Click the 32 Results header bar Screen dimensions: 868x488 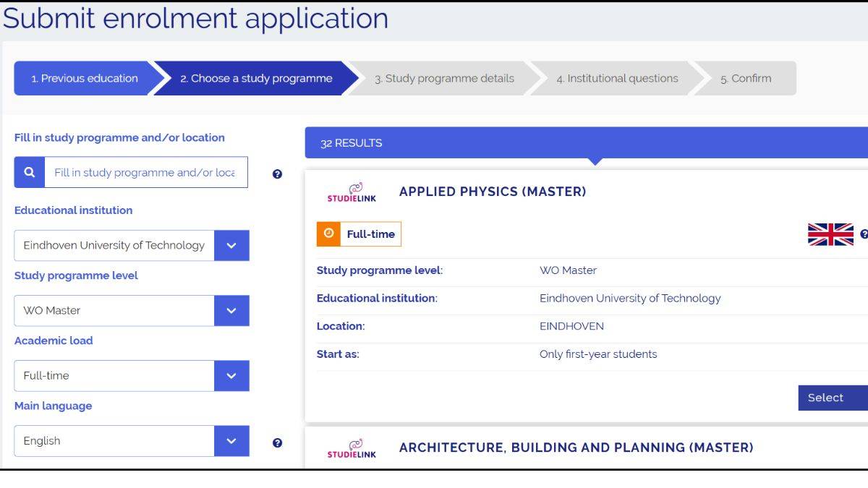506,143
